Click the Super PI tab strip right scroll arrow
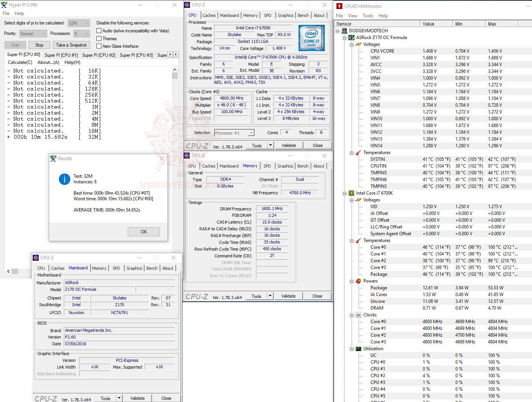The image size is (532, 402). (176, 54)
